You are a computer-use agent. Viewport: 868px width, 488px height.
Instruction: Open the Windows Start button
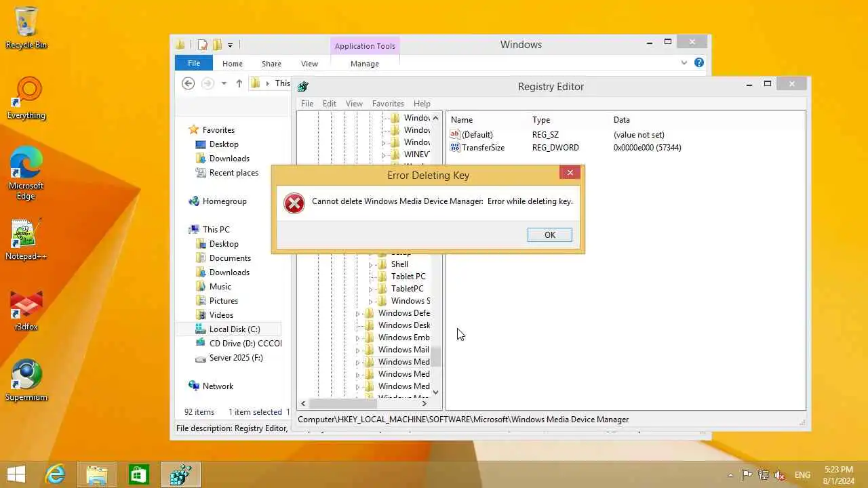[x=16, y=474]
